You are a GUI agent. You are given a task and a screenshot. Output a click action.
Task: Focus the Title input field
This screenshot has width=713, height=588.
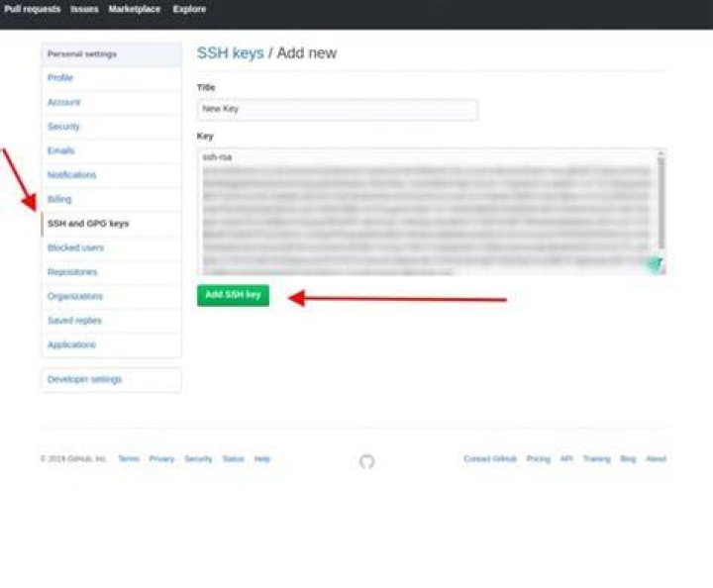[x=338, y=110]
